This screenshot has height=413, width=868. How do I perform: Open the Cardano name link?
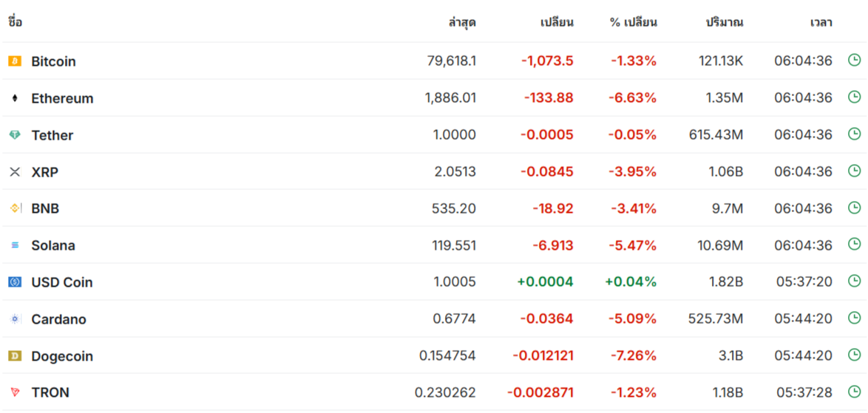pyautogui.click(x=58, y=319)
